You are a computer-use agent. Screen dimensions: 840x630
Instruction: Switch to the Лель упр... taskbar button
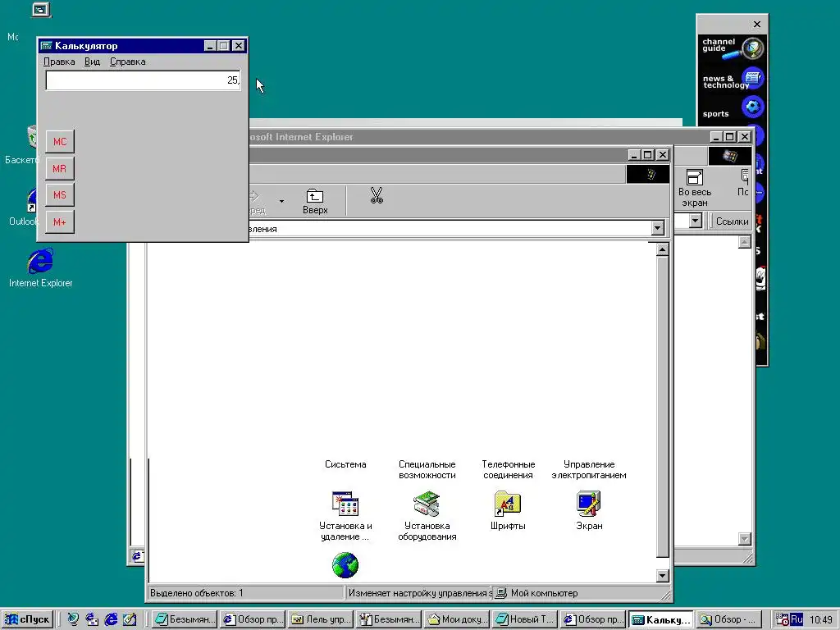[x=321, y=619]
